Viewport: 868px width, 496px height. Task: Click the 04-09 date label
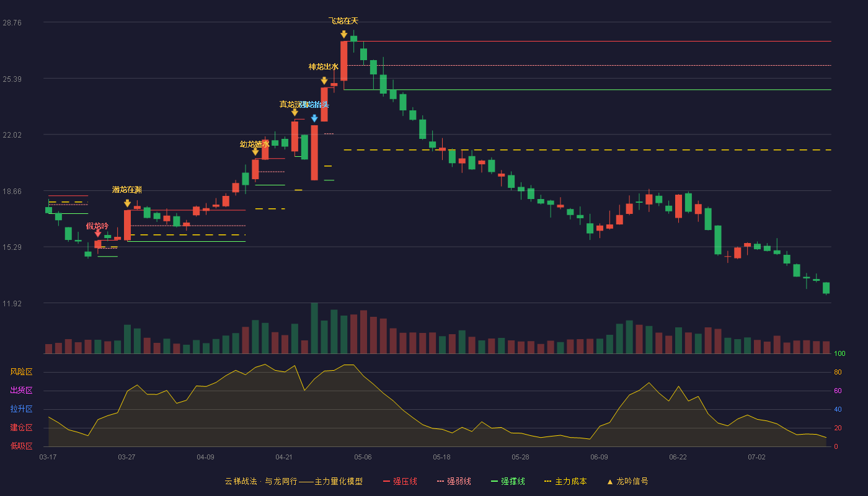click(x=205, y=457)
